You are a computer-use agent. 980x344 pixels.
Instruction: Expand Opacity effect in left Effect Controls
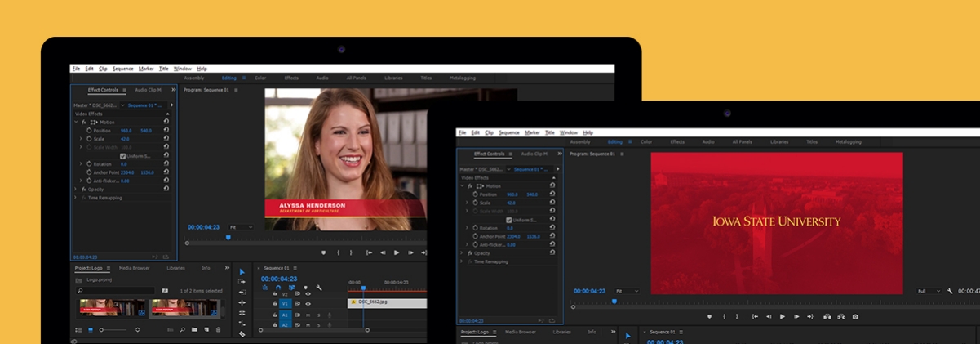(x=76, y=189)
